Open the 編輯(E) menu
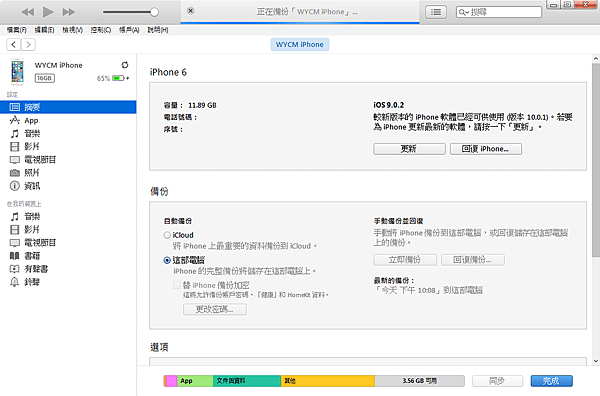600x396 pixels. (44, 30)
